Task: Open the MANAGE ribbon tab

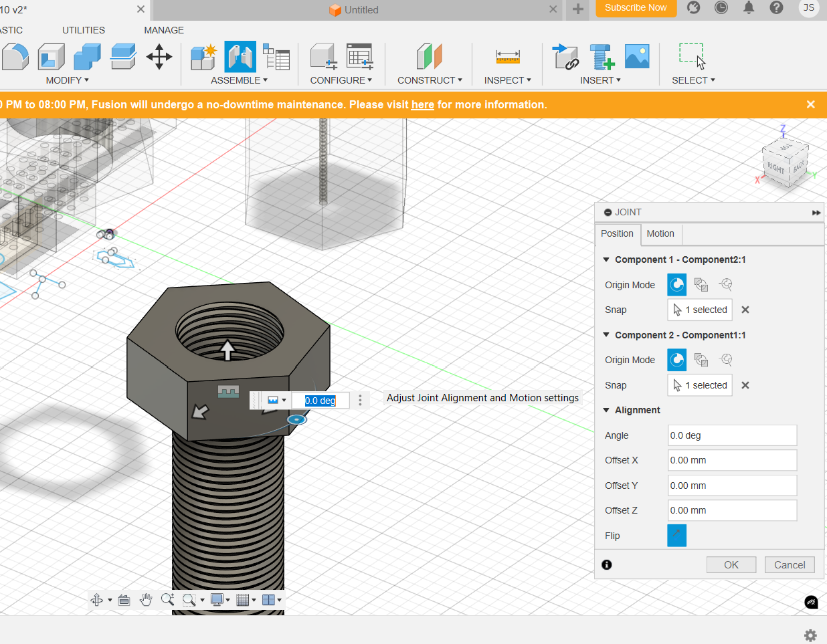Action: coord(164,30)
